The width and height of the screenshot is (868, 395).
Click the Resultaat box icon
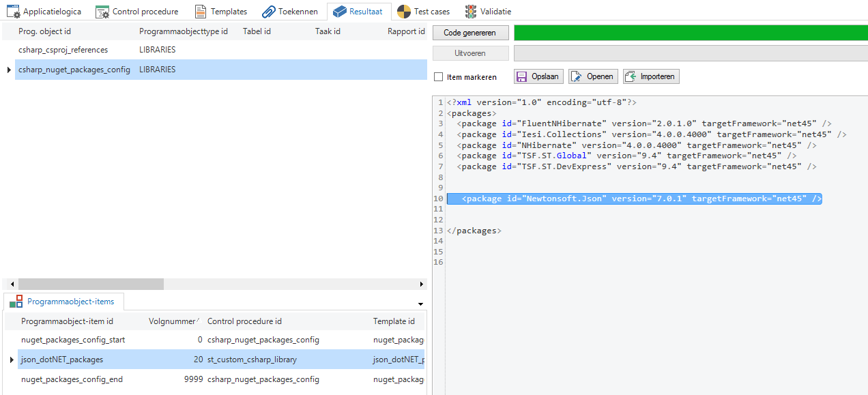(x=340, y=12)
